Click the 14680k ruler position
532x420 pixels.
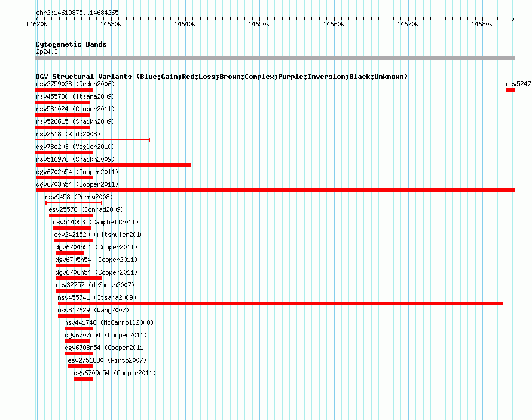482,24
